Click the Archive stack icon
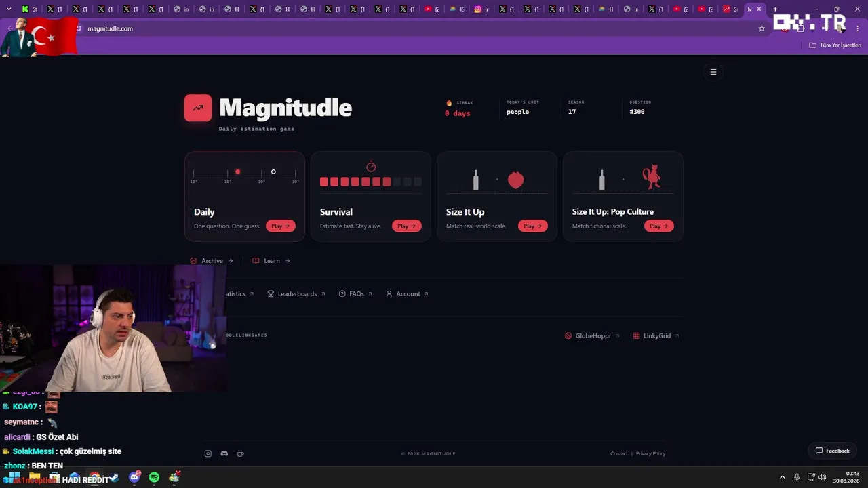 tap(193, 261)
